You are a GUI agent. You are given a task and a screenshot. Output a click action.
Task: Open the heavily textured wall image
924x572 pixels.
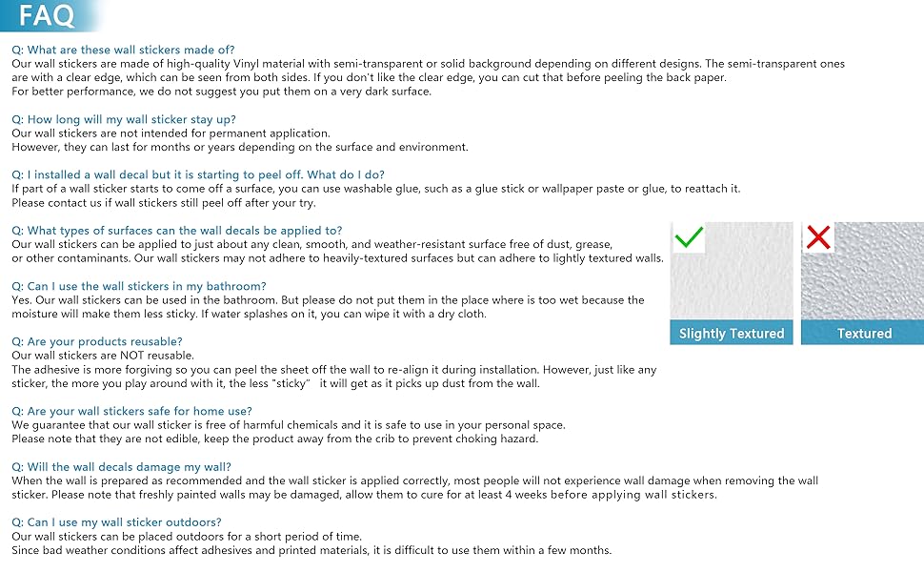[864, 276]
